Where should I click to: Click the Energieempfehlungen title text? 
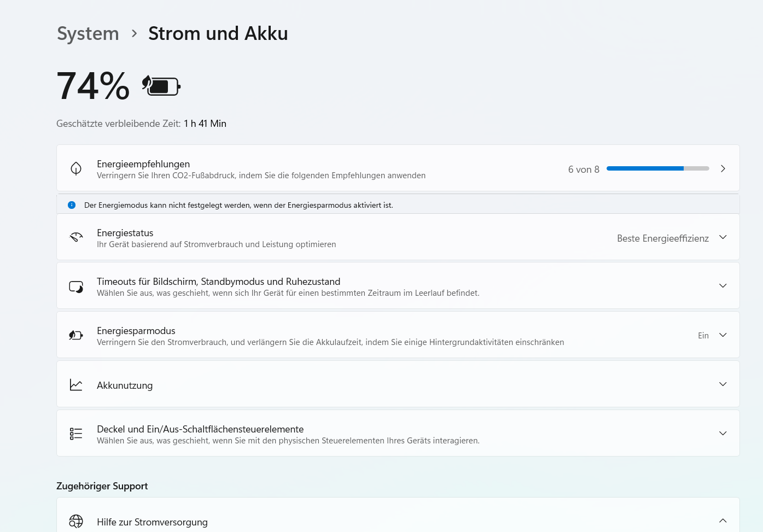(x=143, y=164)
